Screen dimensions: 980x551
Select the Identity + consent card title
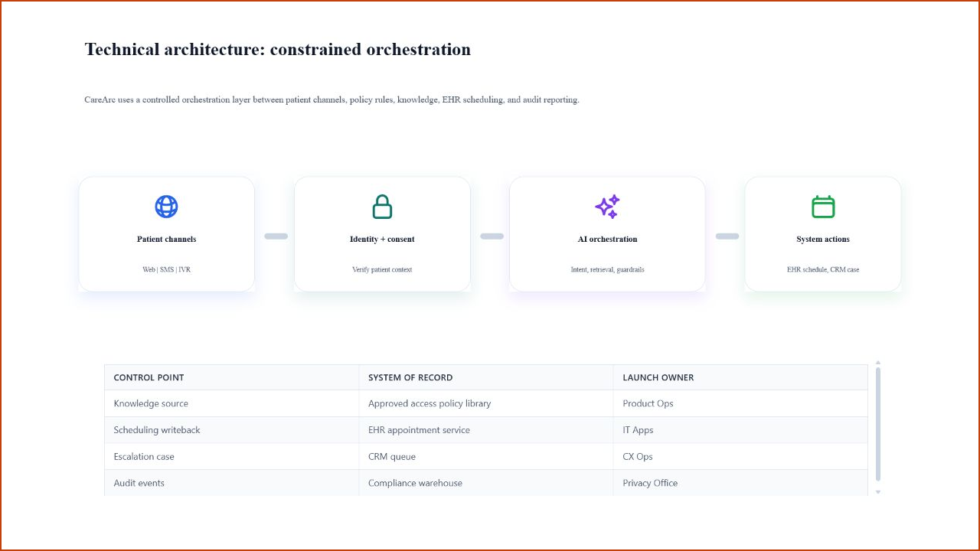(382, 240)
